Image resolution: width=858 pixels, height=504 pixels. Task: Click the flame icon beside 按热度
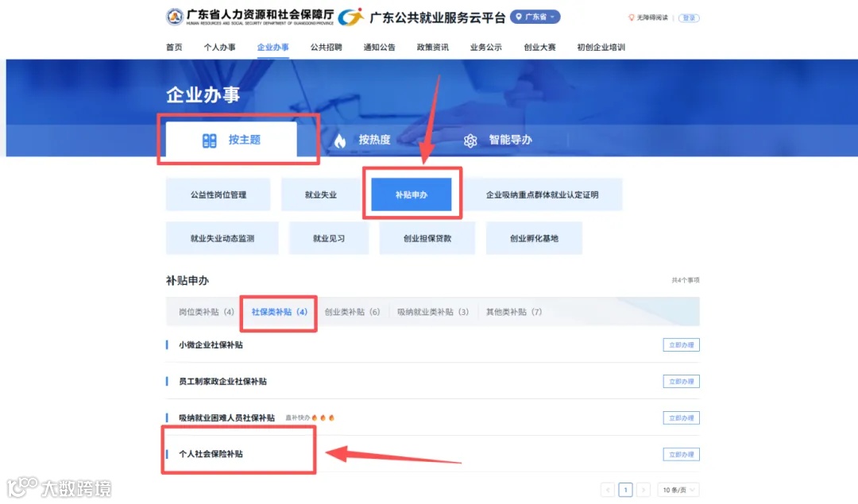pyautogui.click(x=340, y=141)
